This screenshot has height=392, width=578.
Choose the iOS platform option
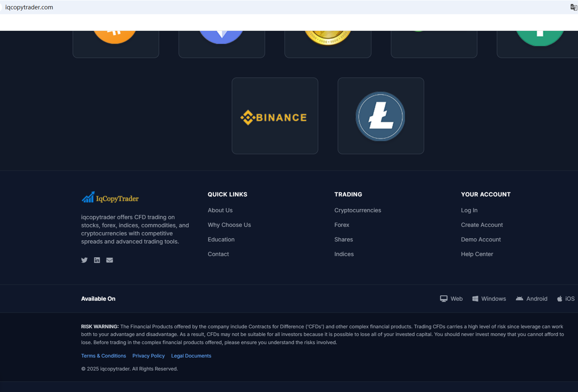click(566, 299)
